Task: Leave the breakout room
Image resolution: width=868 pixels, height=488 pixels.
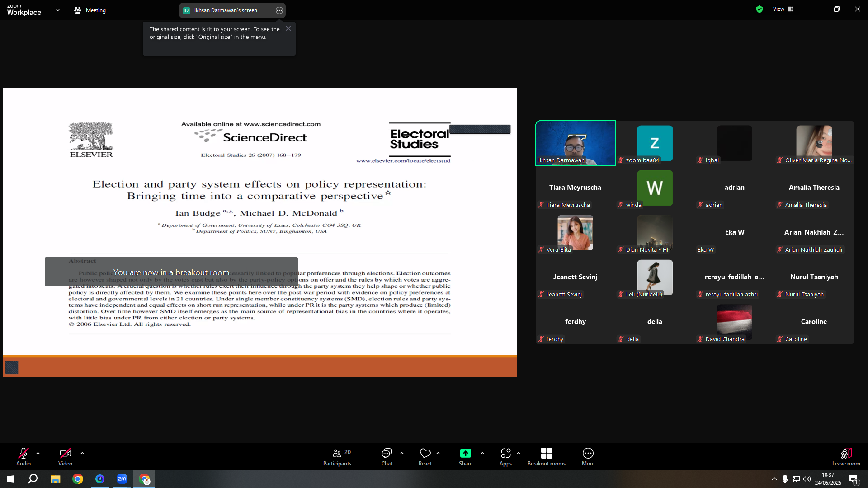Action: click(846, 457)
